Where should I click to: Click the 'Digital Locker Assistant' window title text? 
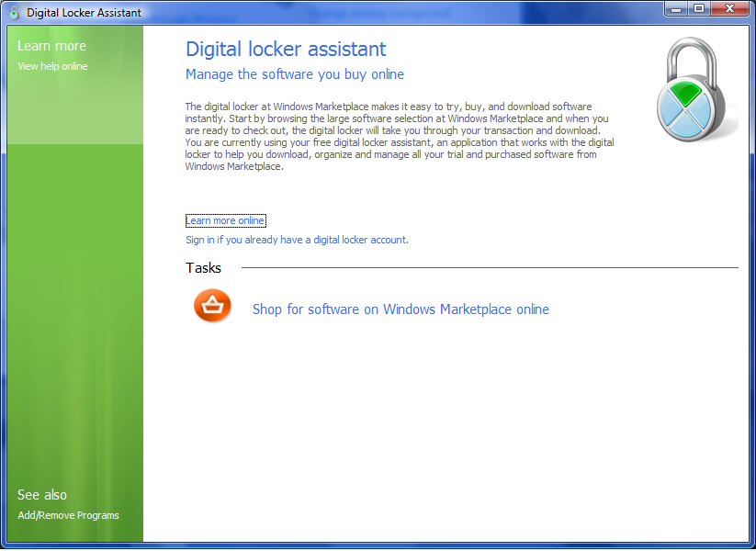[84, 13]
